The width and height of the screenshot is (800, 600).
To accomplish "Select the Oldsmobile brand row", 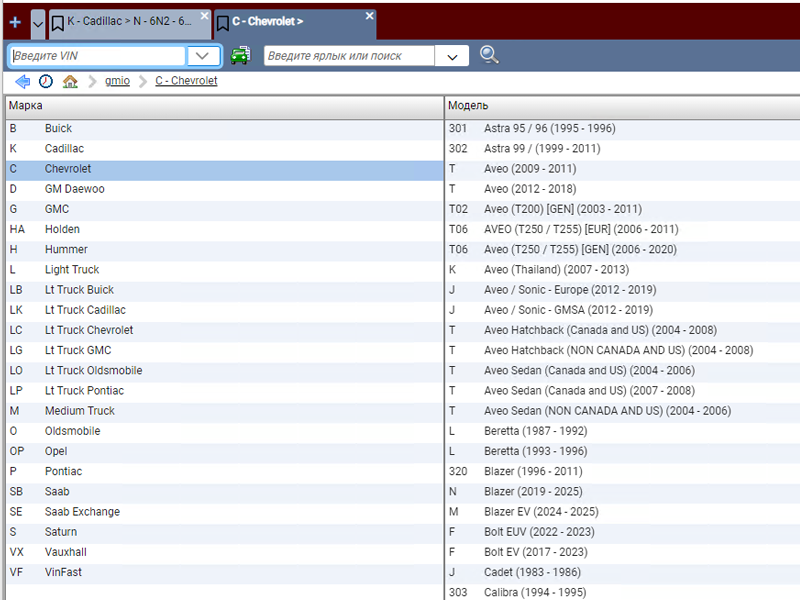I will pos(224,431).
